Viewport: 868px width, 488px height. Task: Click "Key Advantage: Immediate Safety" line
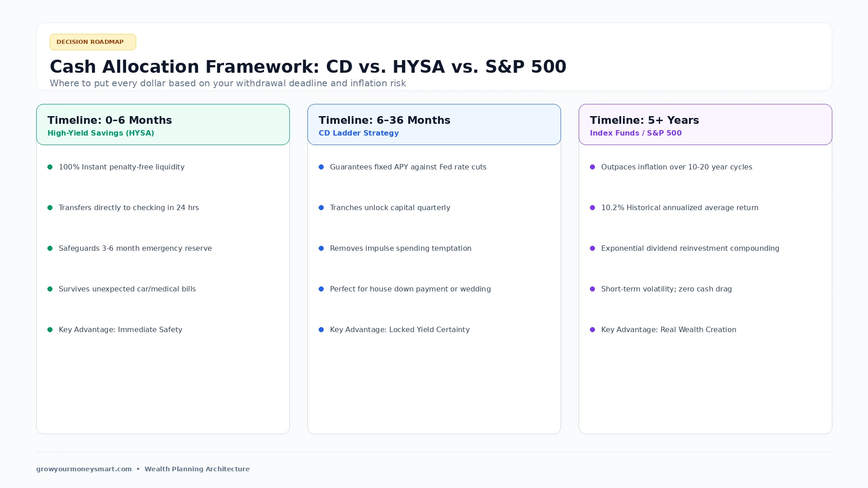[x=120, y=330]
